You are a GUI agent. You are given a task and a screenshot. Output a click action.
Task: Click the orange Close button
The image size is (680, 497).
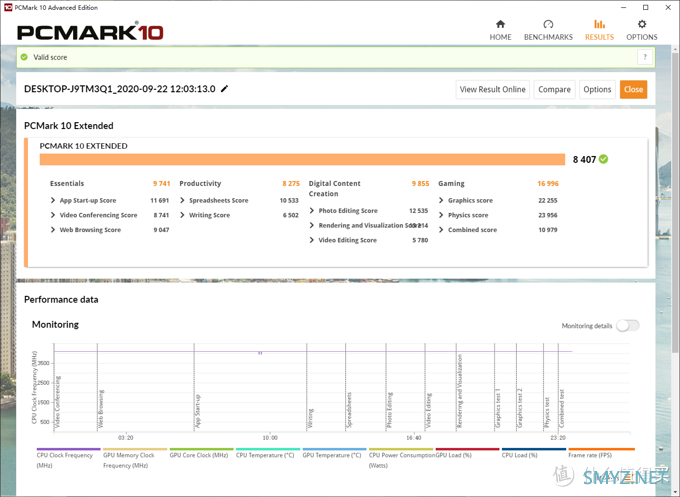[x=634, y=89]
